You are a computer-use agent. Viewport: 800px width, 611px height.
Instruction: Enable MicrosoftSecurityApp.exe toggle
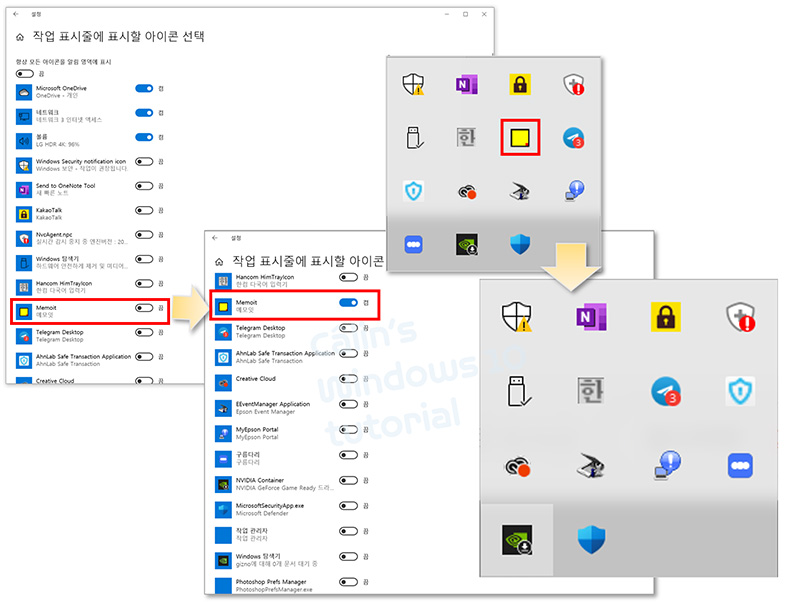point(348,506)
